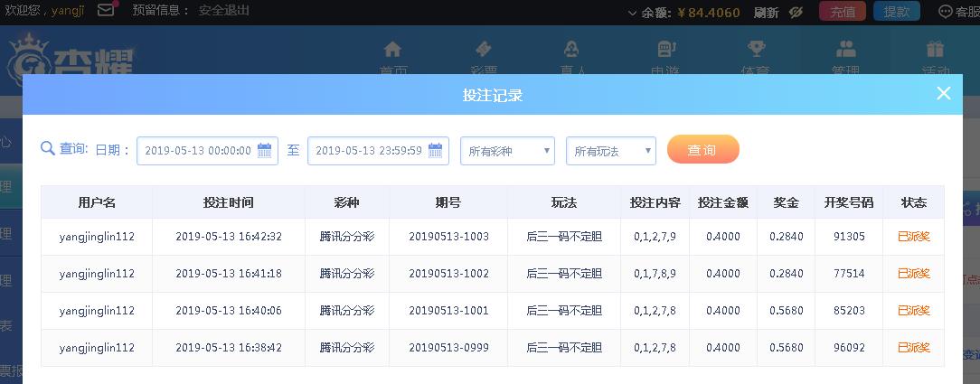
Task: Click the 状态 column header
Action: pyautogui.click(x=914, y=202)
